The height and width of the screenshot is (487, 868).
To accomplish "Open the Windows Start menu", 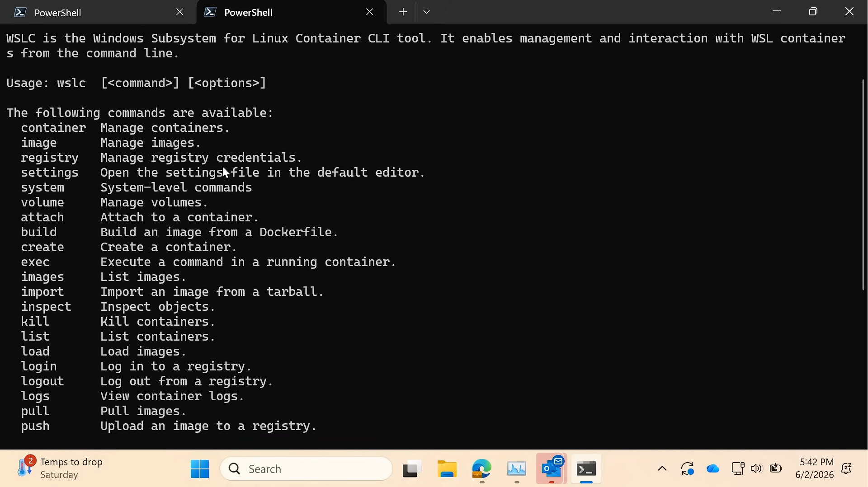I will (x=200, y=469).
